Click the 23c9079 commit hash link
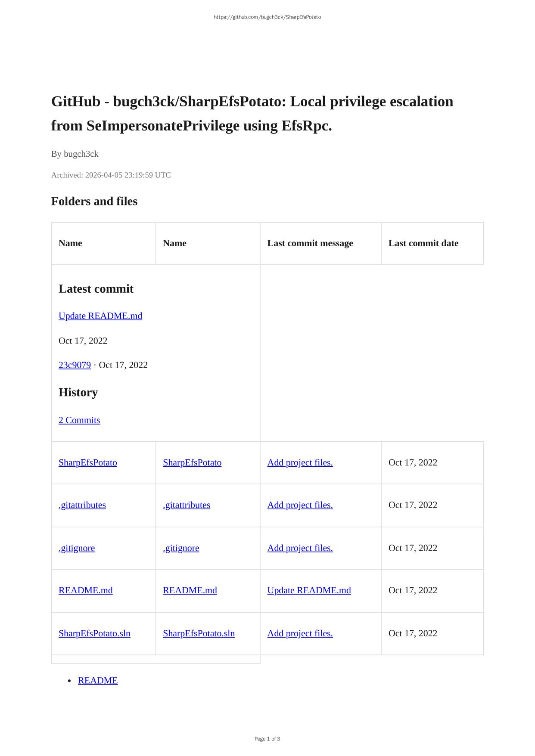This screenshot has width=535, height=756. pos(75,365)
